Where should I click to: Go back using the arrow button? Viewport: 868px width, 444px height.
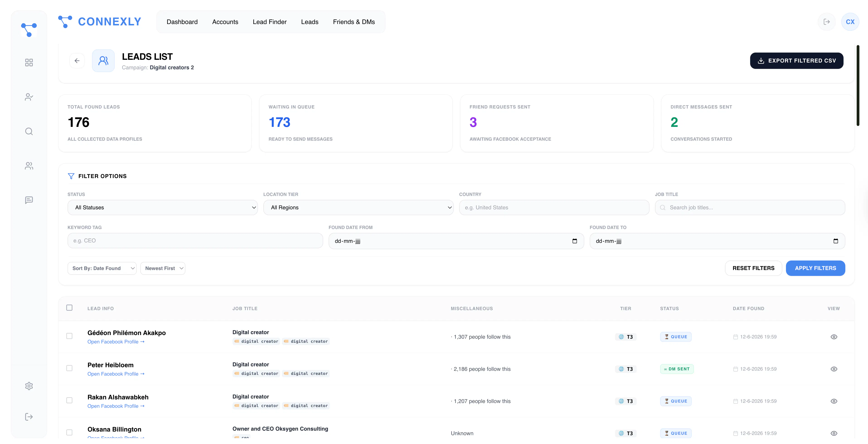tap(77, 61)
